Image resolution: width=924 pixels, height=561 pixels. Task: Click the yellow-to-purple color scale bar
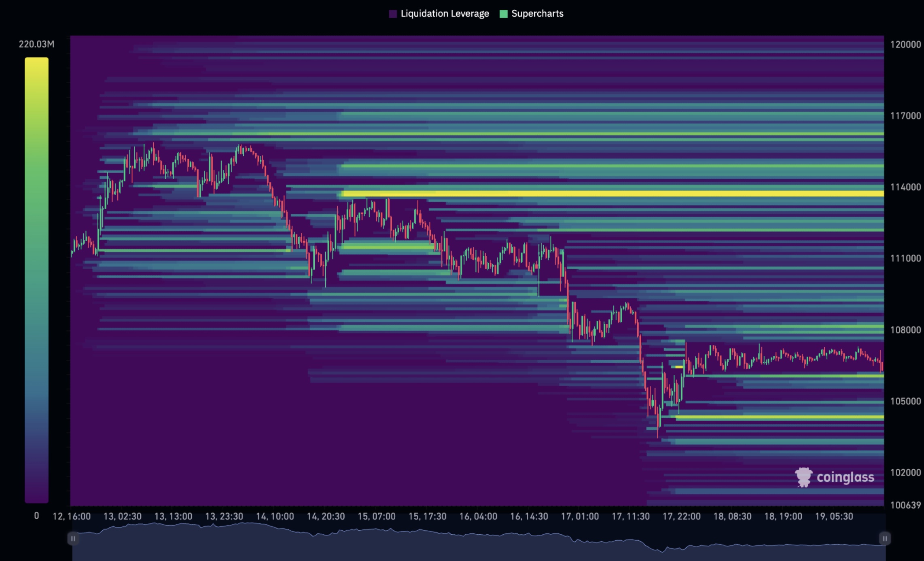pyautogui.click(x=36, y=279)
